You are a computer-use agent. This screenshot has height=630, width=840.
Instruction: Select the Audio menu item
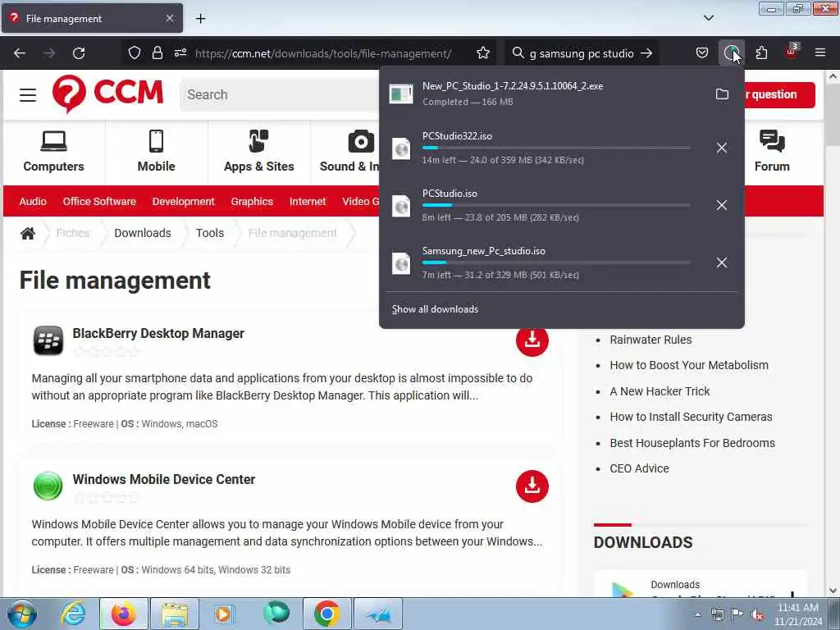tap(33, 202)
